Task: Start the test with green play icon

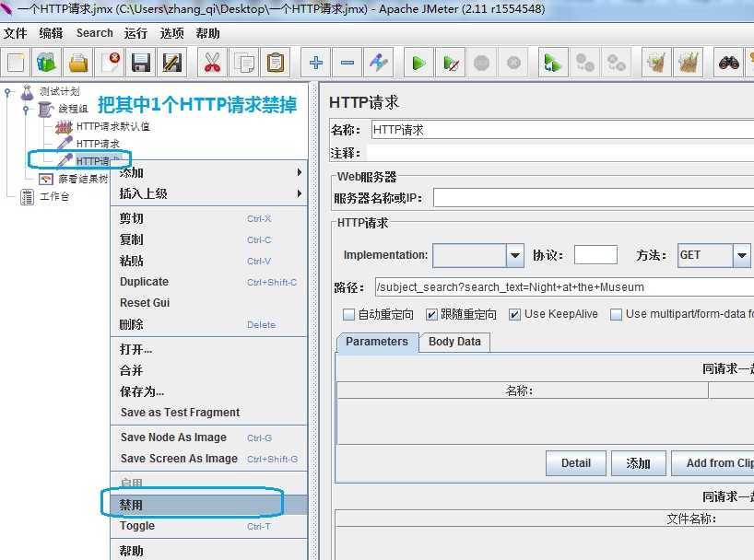Action: tap(418, 63)
